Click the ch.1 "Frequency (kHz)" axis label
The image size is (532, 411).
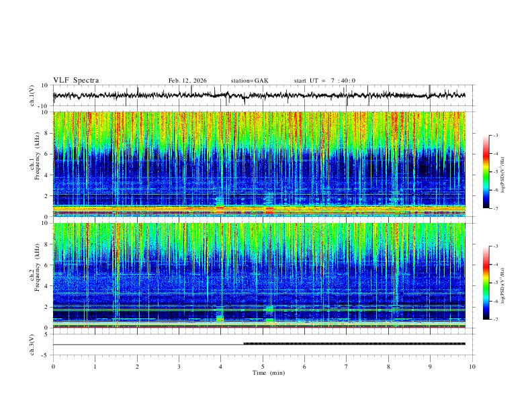point(37,156)
